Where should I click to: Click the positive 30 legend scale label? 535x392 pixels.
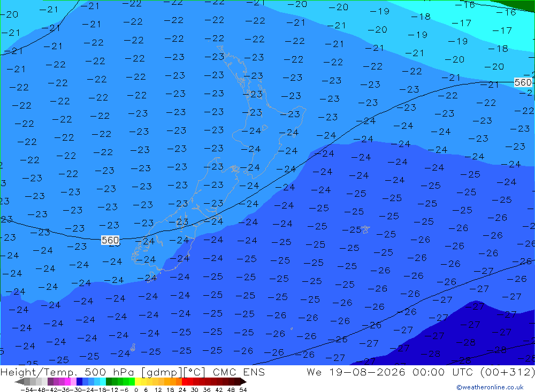(195, 390)
